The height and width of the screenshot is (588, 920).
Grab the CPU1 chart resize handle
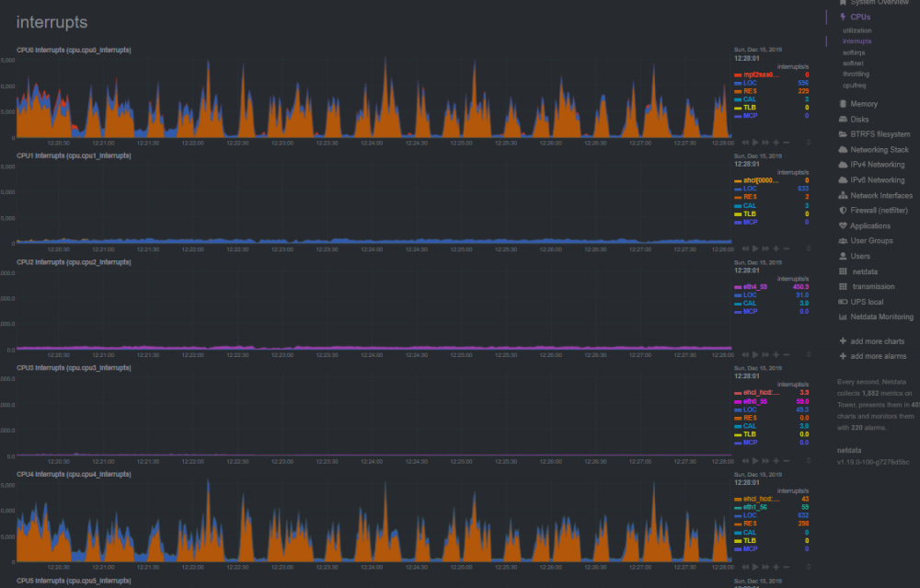click(x=808, y=248)
